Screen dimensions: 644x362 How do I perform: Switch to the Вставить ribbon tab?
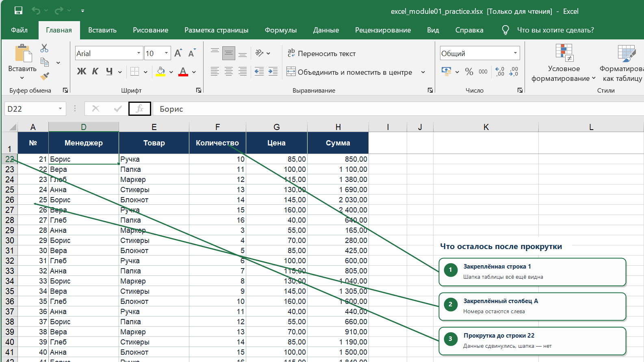[102, 30]
